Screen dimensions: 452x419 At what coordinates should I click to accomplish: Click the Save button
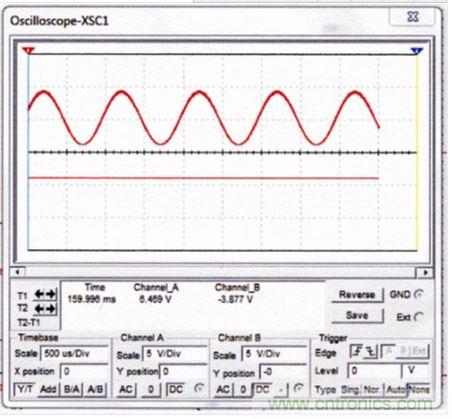click(357, 316)
